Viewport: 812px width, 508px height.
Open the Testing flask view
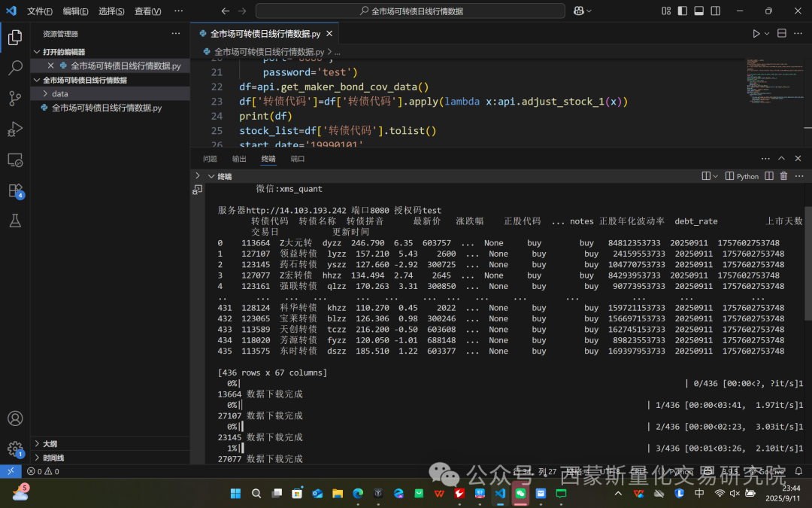[15, 221]
